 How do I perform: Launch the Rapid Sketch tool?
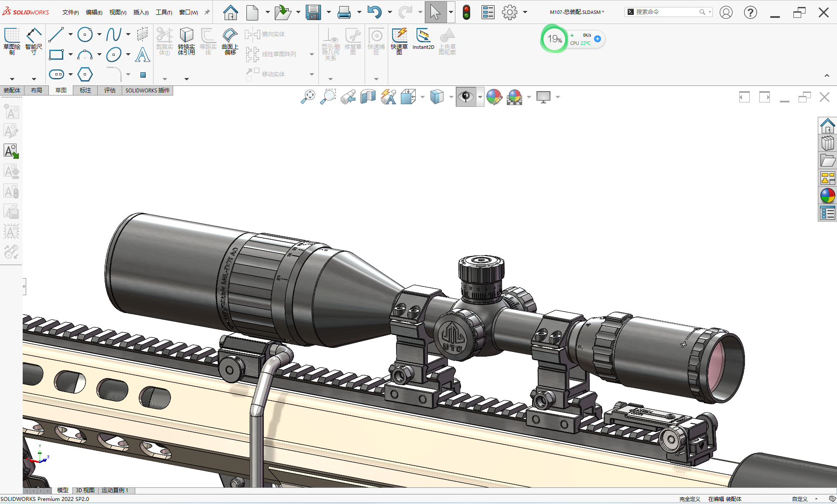pyautogui.click(x=399, y=41)
